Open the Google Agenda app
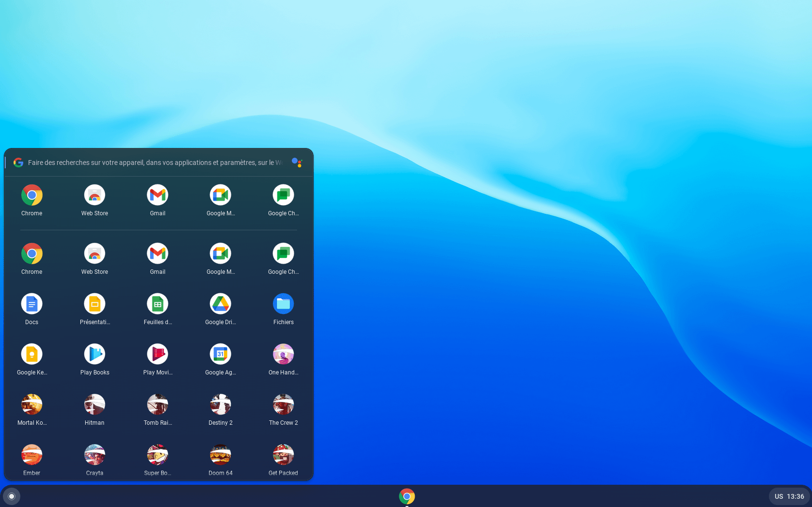 tap(220, 354)
